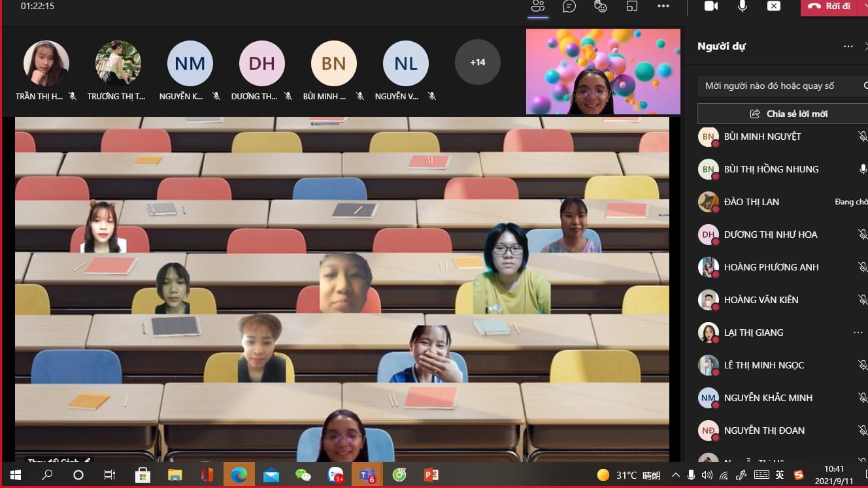Screen dimensions: 868x488
Task: Open participant panel more options ellipsis
Action: tap(848, 46)
